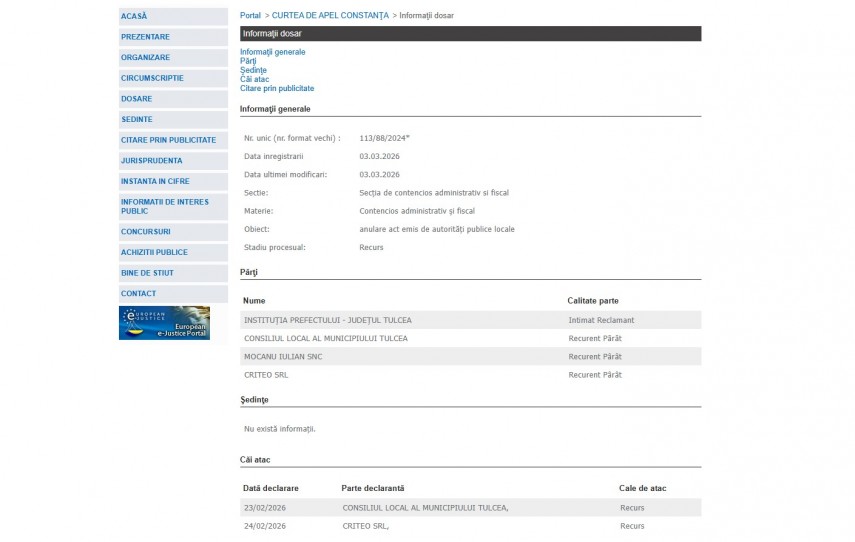Image resolution: width=855 pixels, height=542 pixels.
Task: Navigate to DOSARE section
Action: tap(137, 99)
